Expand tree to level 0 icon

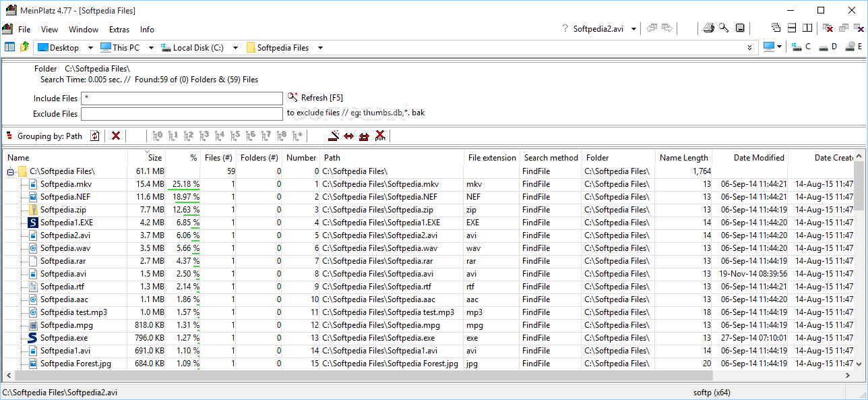(158, 136)
